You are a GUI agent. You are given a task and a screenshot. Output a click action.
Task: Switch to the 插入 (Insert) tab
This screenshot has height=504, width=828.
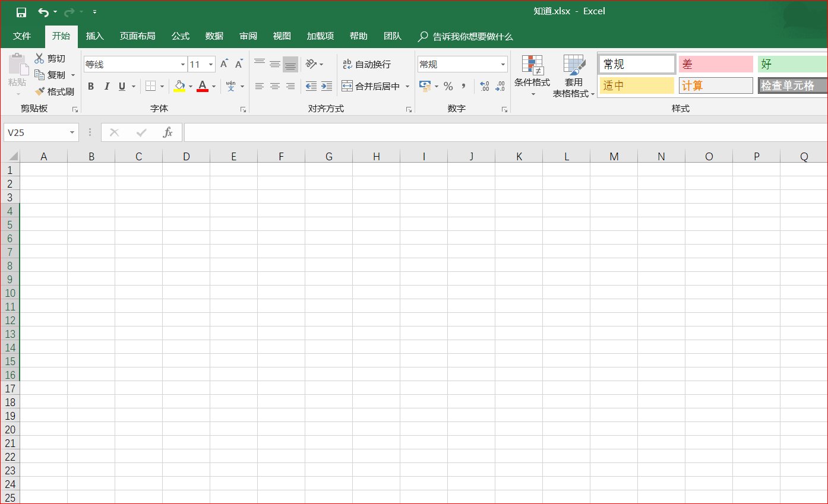point(94,36)
